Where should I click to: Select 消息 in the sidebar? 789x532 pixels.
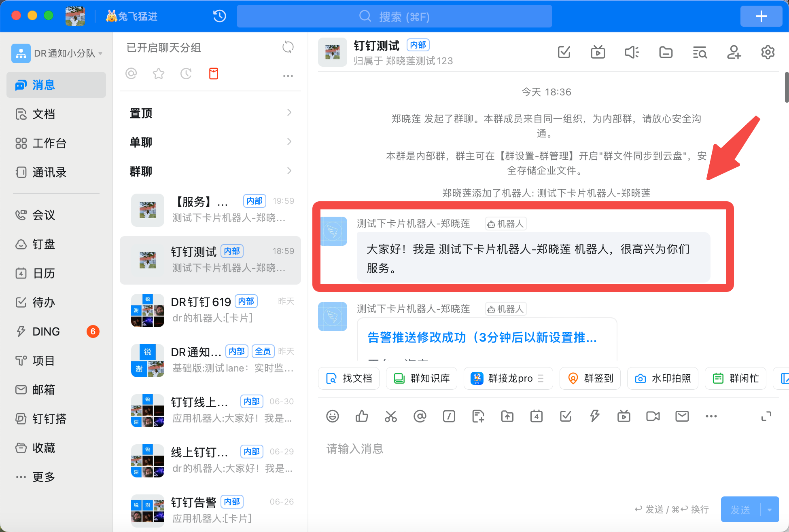click(x=56, y=85)
